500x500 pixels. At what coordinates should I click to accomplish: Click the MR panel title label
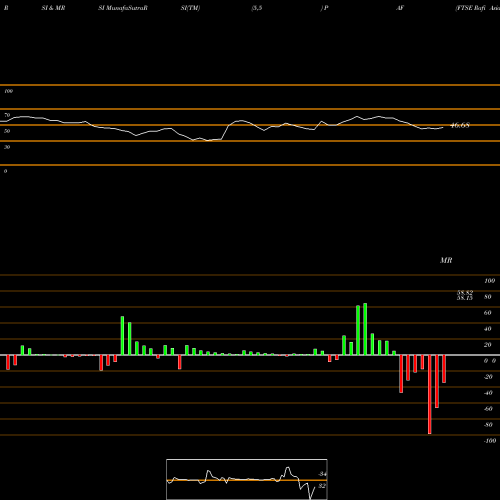point(446,260)
